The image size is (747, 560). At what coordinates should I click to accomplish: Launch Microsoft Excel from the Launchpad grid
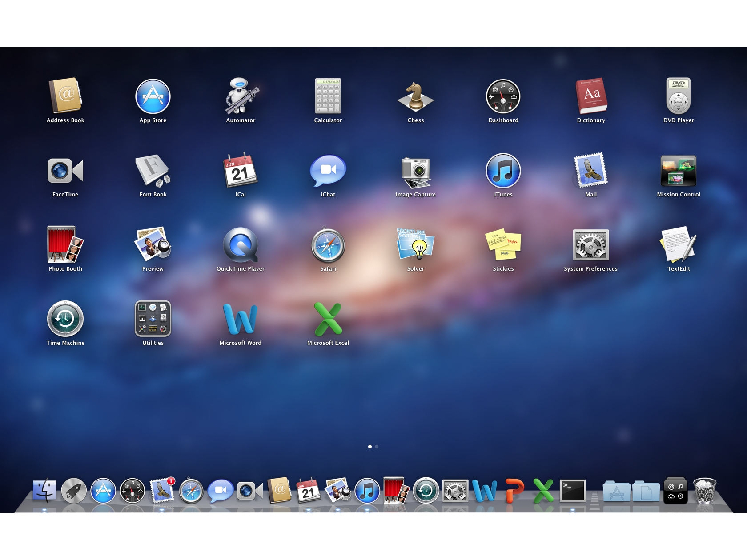click(x=328, y=319)
